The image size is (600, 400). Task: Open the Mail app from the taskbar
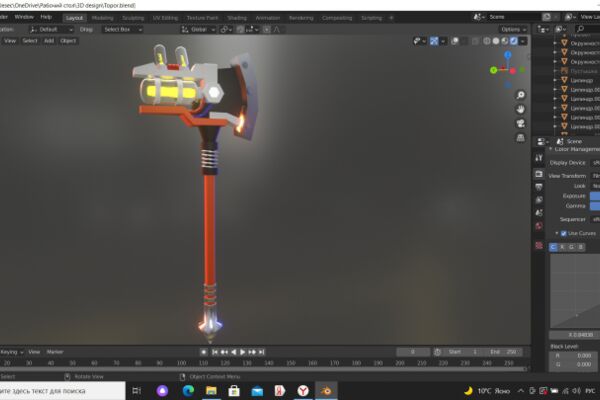[x=257, y=391]
